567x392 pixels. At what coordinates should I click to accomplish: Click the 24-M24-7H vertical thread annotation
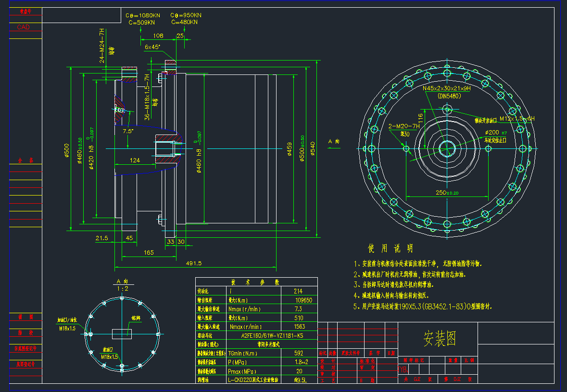(x=101, y=46)
